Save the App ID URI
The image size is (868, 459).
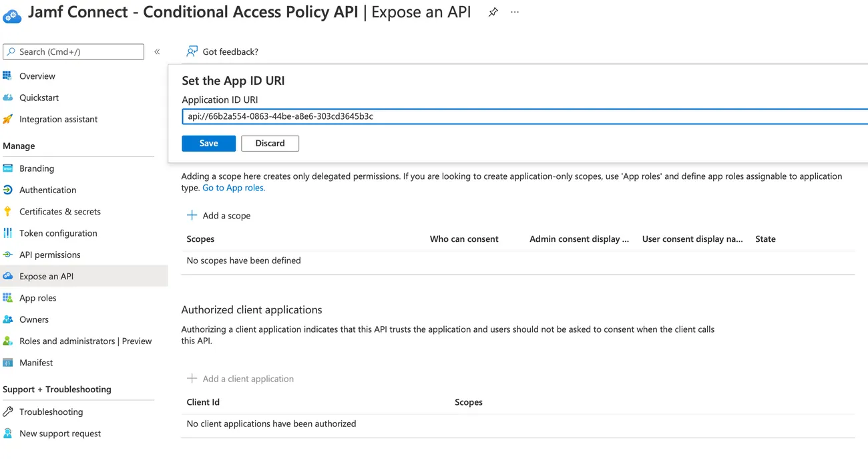pos(208,143)
